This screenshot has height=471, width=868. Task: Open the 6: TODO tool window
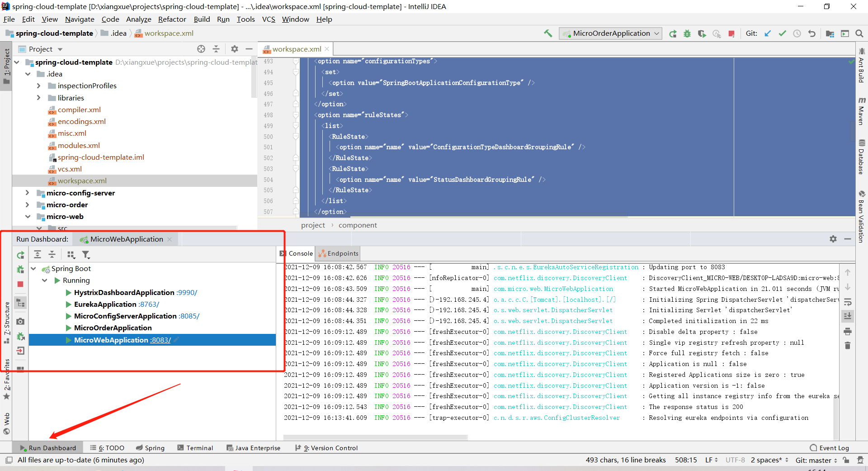tap(107, 448)
